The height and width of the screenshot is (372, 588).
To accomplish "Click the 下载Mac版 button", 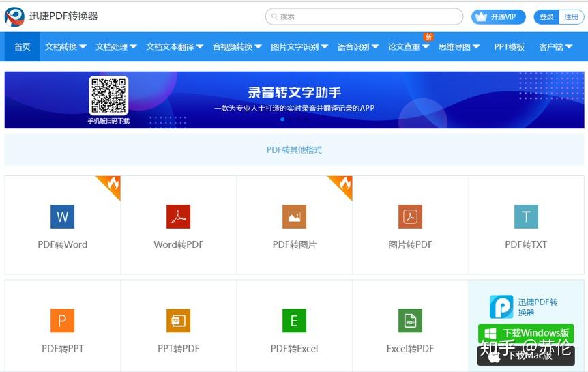I will coord(526,356).
